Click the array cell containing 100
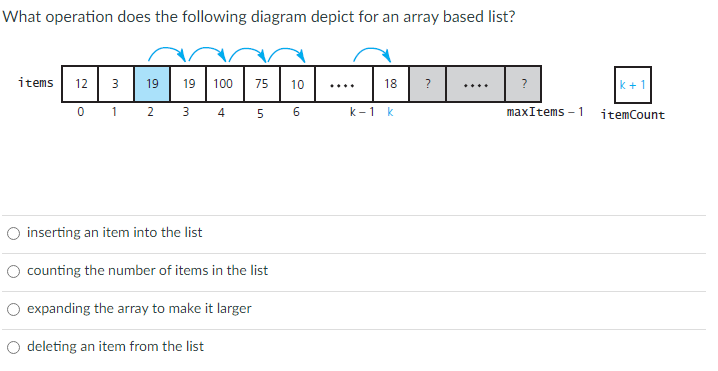The image size is (718, 371). tap(224, 84)
